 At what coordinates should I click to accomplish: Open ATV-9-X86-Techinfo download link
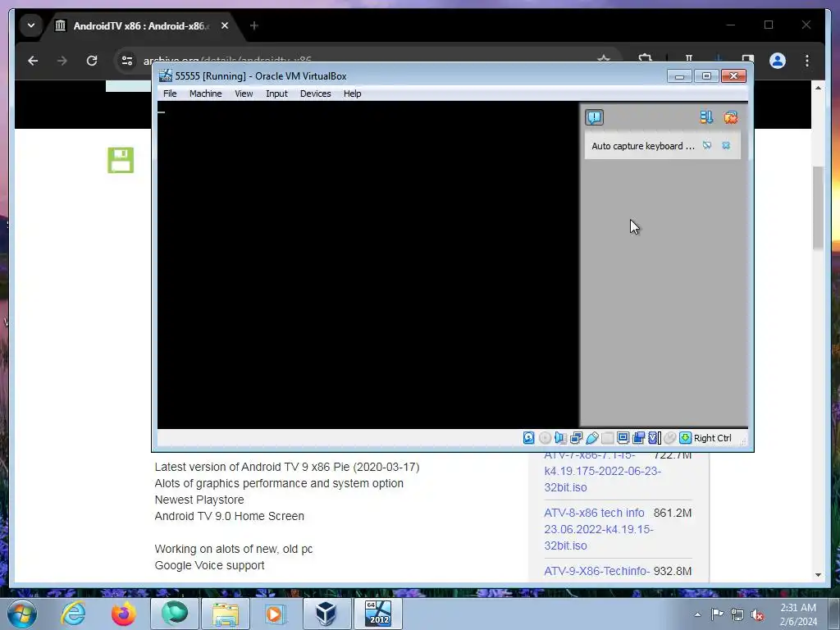[597, 571]
